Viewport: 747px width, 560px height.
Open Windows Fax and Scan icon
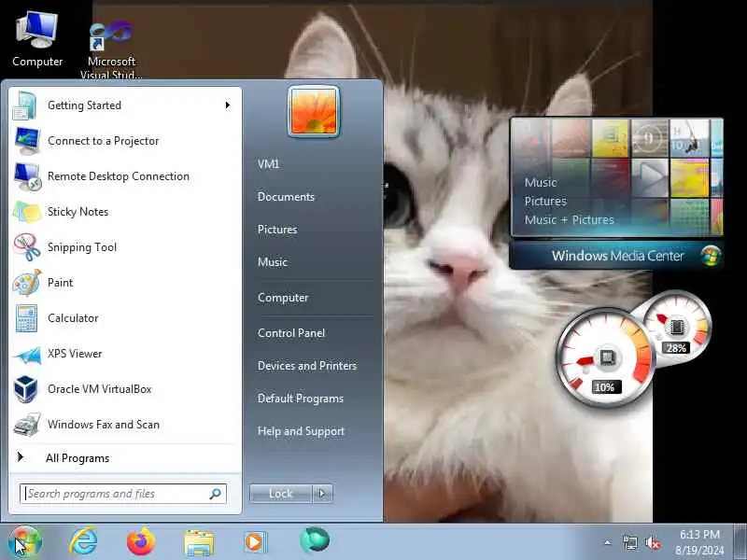(x=27, y=425)
